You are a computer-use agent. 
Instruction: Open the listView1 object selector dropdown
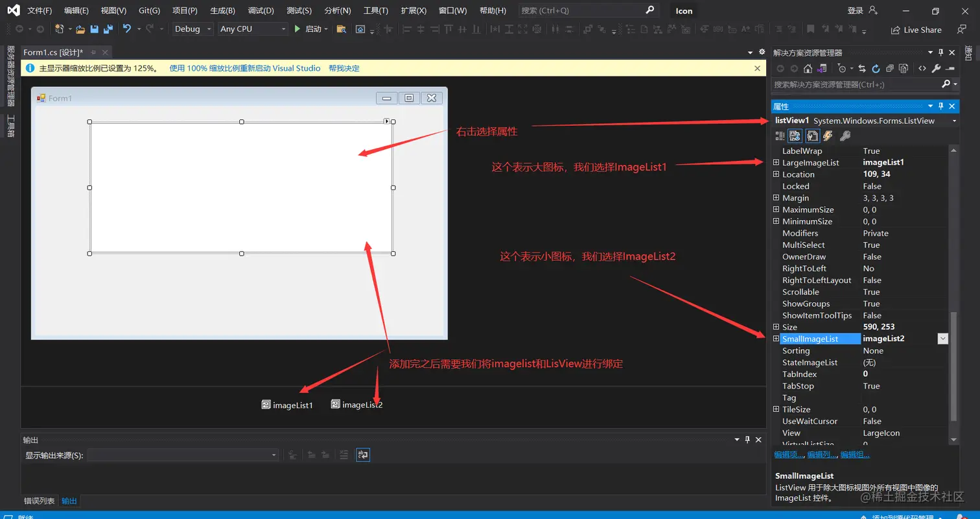click(954, 121)
